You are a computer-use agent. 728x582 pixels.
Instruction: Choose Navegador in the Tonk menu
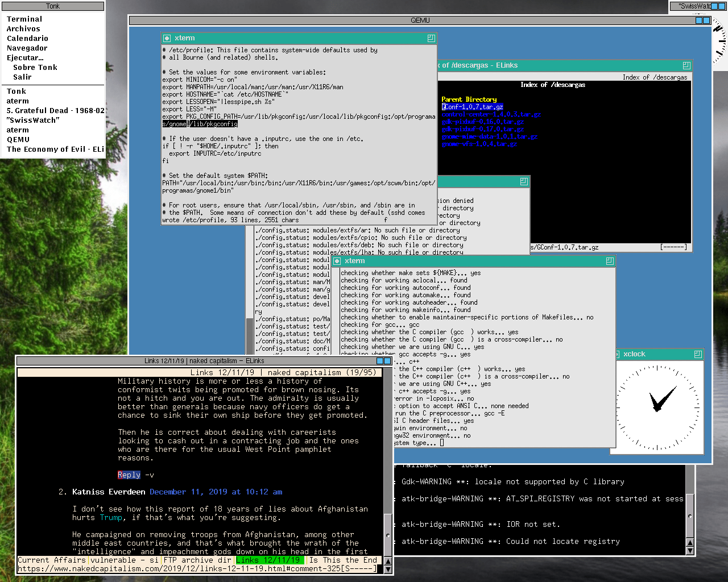(27, 48)
